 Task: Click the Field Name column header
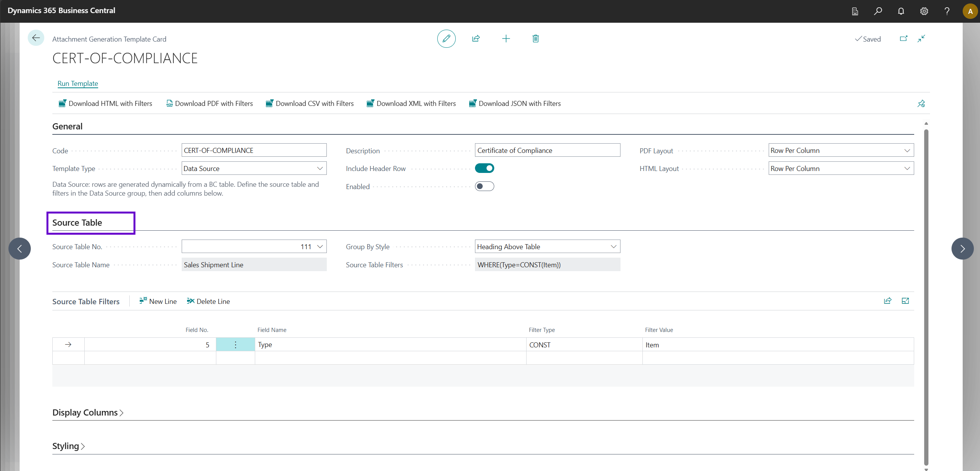272,330
